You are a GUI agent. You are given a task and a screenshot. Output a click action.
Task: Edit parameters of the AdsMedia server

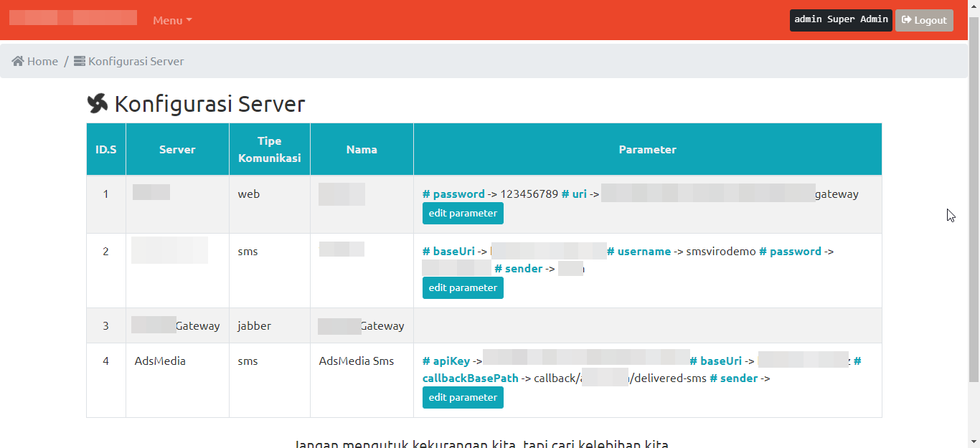(463, 397)
